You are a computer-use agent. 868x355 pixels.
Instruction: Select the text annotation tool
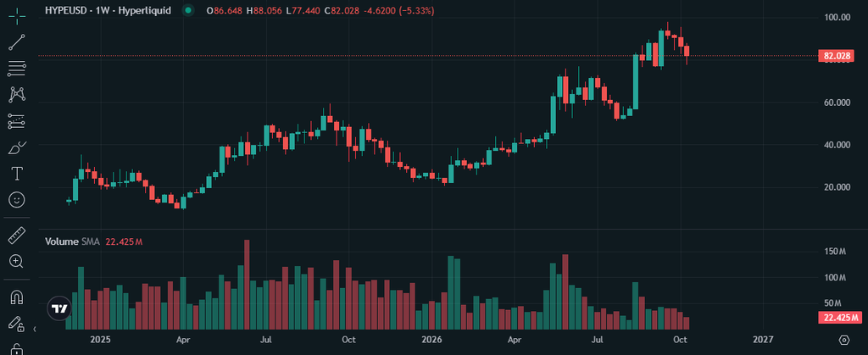(17, 174)
